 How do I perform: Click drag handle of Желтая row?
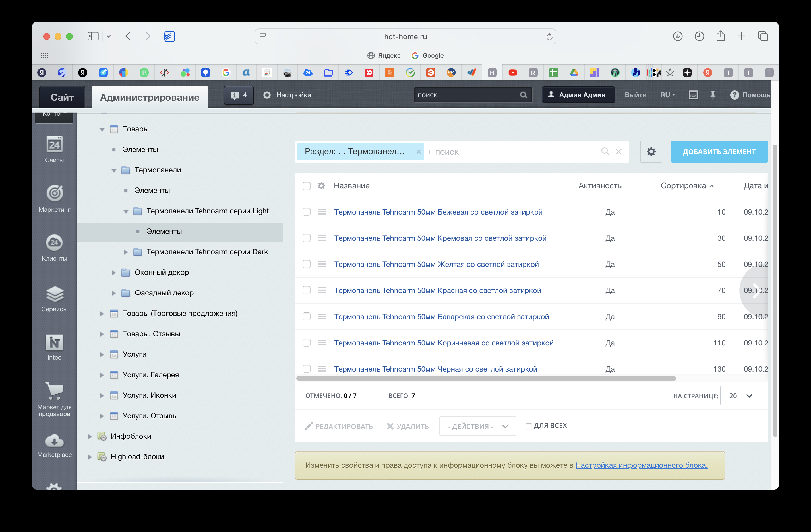(x=322, y=264)
